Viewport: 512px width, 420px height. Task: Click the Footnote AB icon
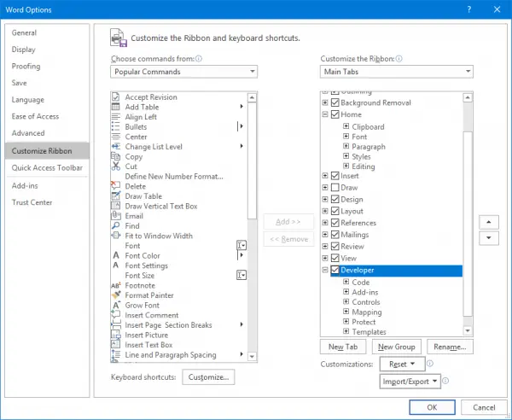(x=115, y=285)
